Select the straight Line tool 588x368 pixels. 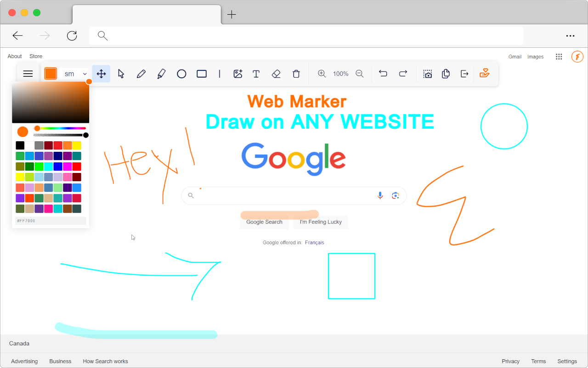point(220,74)
